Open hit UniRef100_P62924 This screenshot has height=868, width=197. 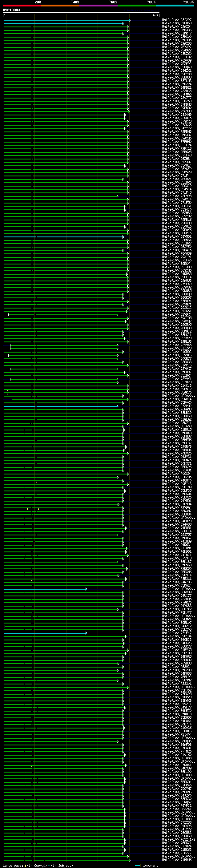(177, 667)
